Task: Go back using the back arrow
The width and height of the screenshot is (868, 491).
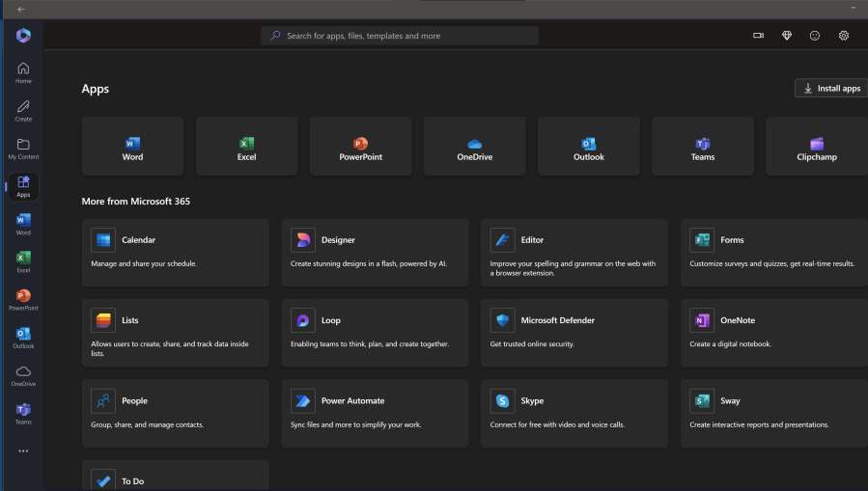Action: (21, 9)
